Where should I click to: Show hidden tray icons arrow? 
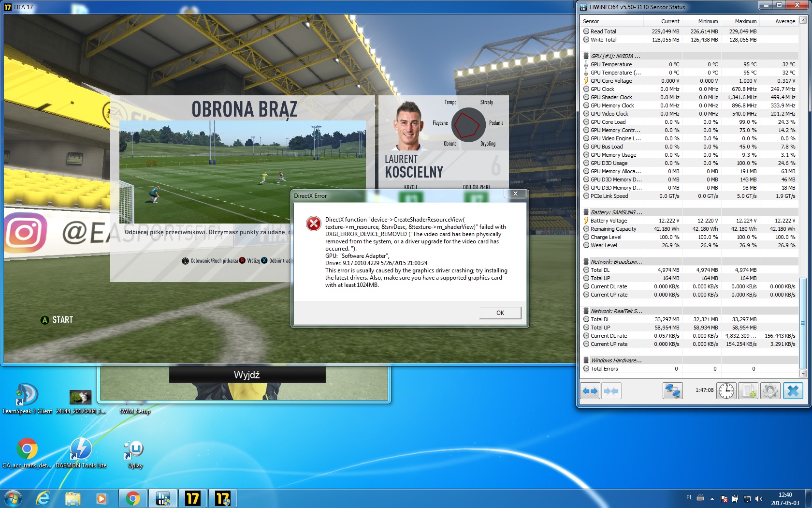(712, 499)
